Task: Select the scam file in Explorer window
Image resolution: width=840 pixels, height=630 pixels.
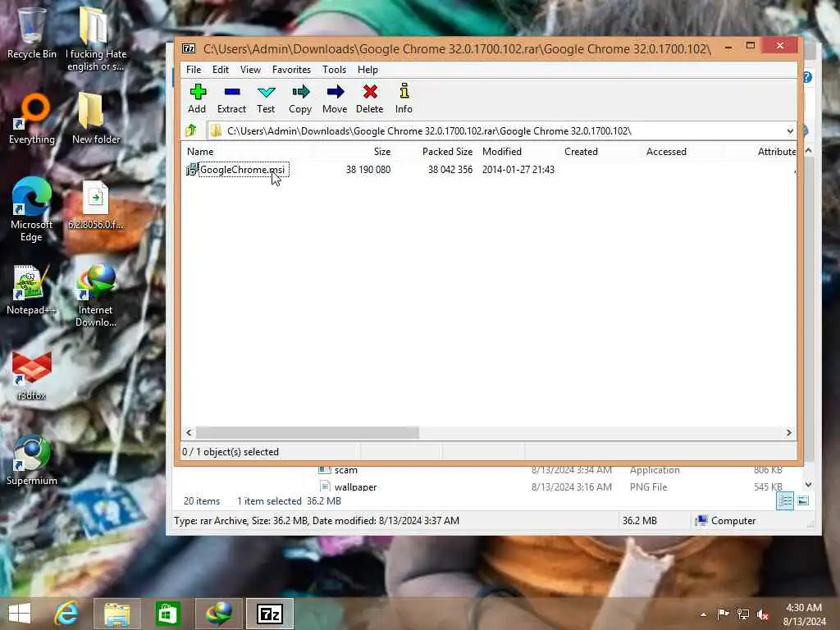Action: tap(345, 470)
